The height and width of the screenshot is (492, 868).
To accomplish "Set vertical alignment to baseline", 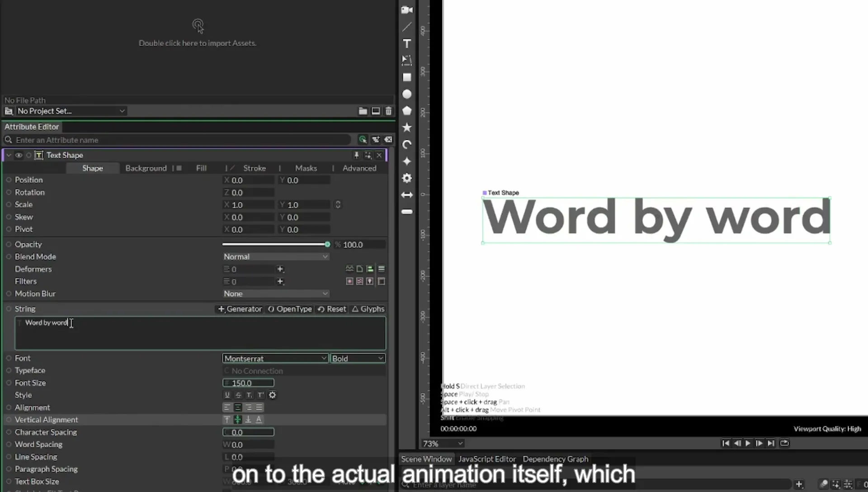I will point(259,420).
